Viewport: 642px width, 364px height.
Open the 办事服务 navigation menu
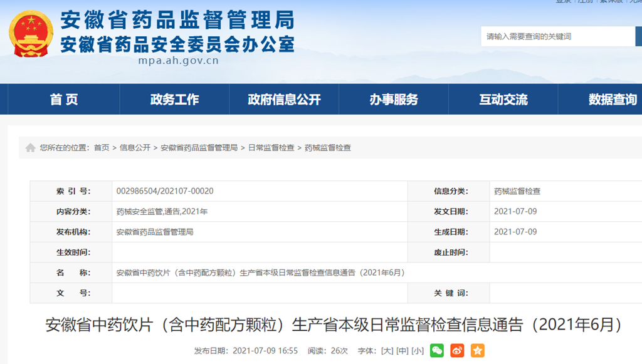(394, 100)
